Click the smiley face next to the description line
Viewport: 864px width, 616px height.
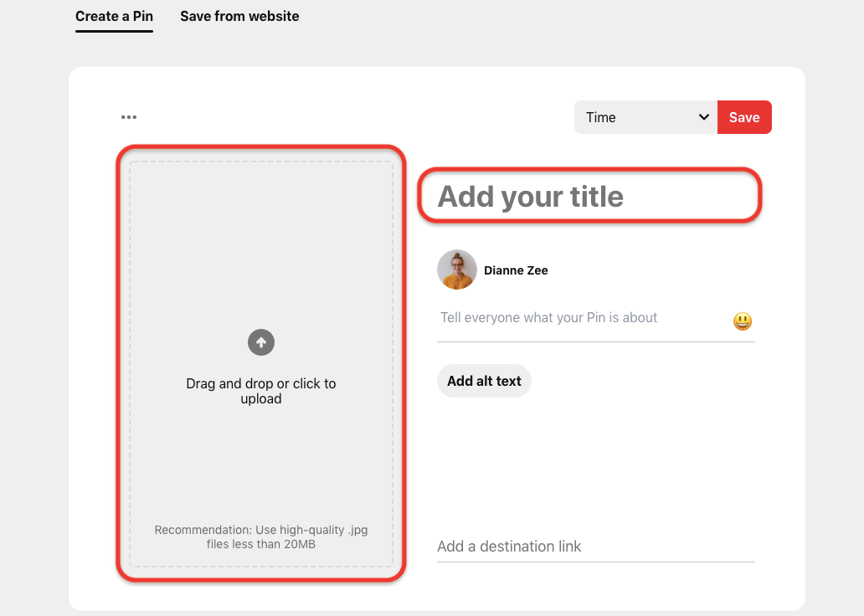(x=742, y=320)
